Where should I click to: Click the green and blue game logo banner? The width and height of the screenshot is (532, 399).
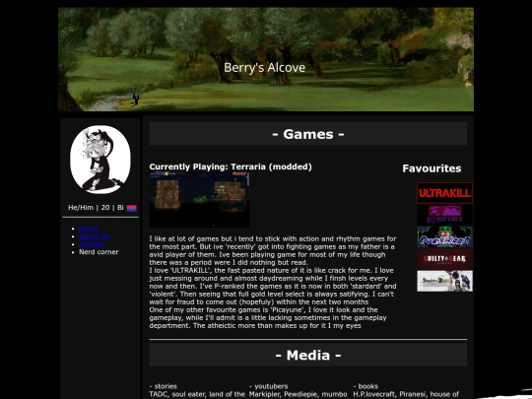click(x=444, y=236)
